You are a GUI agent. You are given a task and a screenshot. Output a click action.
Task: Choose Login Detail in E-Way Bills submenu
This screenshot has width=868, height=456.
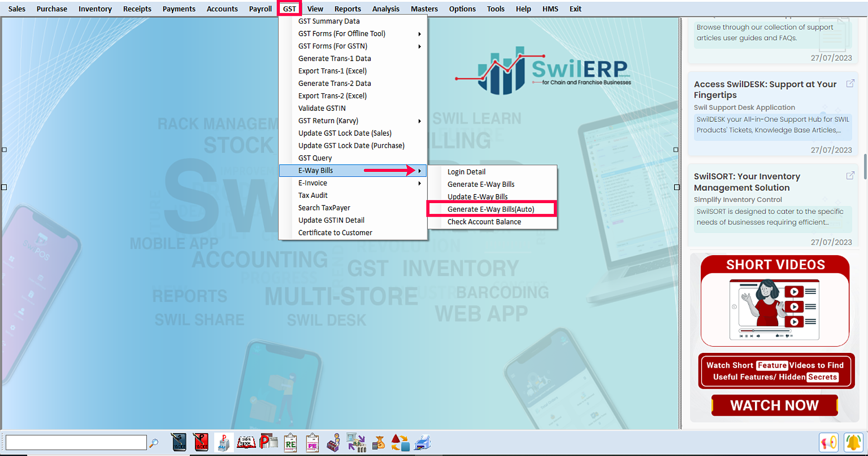click(x=492, y=172)
